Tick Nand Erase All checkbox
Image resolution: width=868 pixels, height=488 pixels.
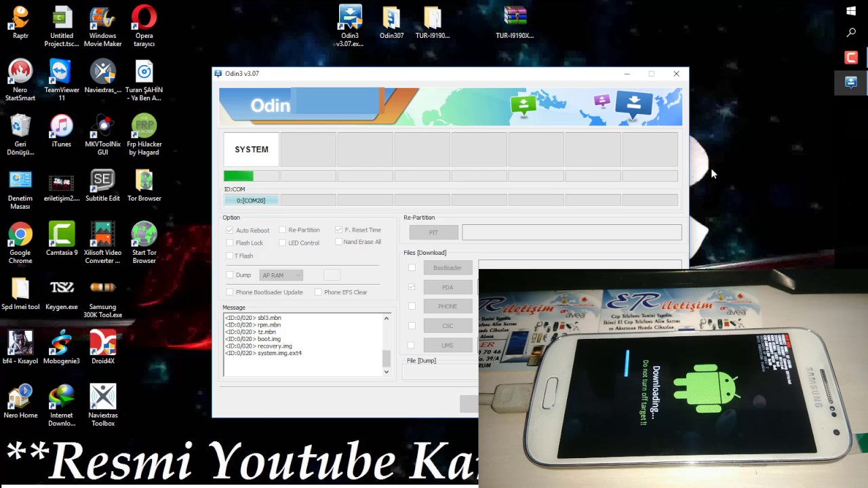coord(338,242)
